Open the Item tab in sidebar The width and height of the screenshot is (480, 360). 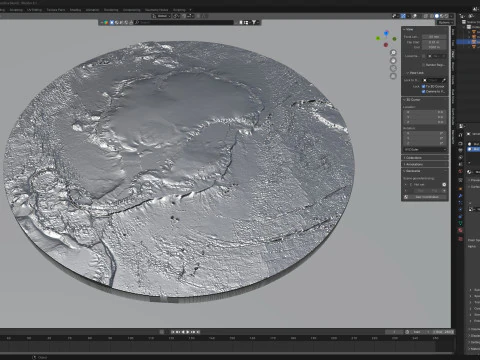click(453, 32)
